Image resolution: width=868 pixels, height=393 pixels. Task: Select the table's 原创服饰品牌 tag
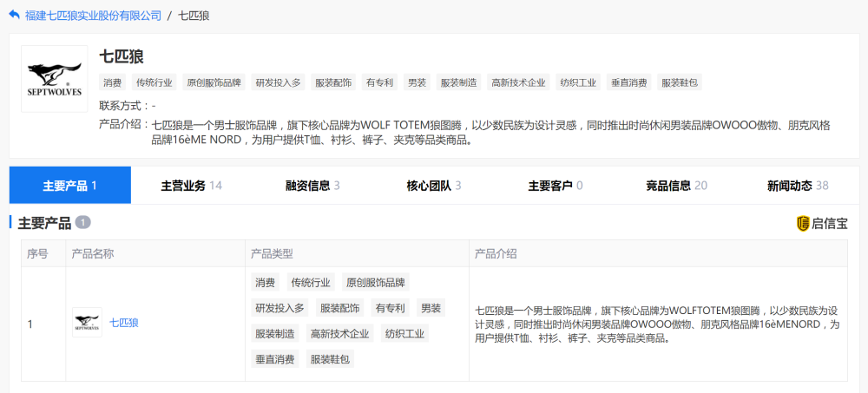click(375, 282)
